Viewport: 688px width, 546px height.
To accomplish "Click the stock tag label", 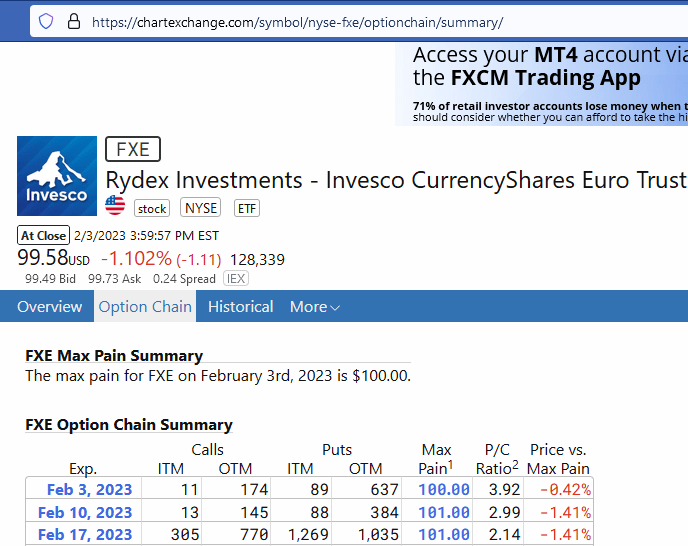I will click(152, 208).
